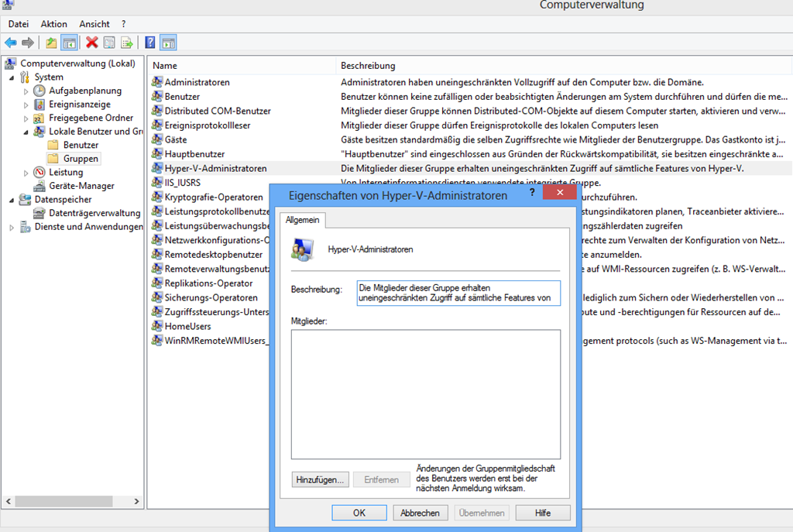Select the Distributed COM-Benutzer group

coord(470,111)
